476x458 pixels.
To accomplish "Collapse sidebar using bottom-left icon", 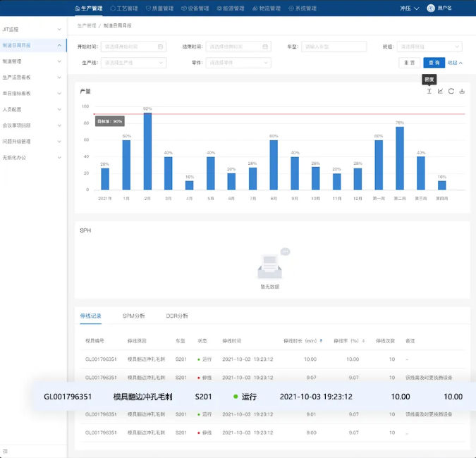I will (x=5, y=452).
